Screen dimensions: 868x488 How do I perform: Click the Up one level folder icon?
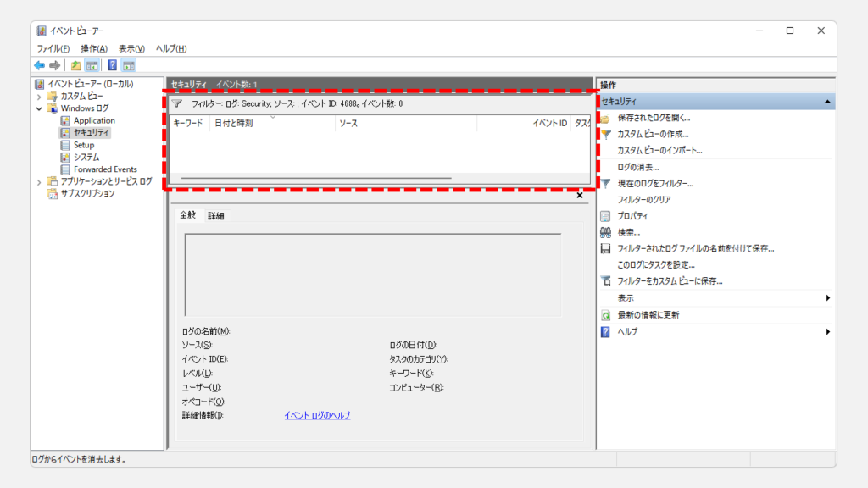coord(75,65)
